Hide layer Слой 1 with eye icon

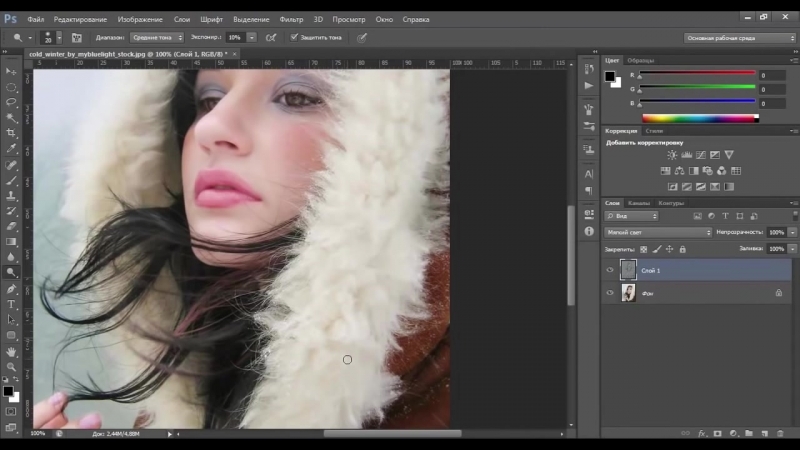[610, 270]
